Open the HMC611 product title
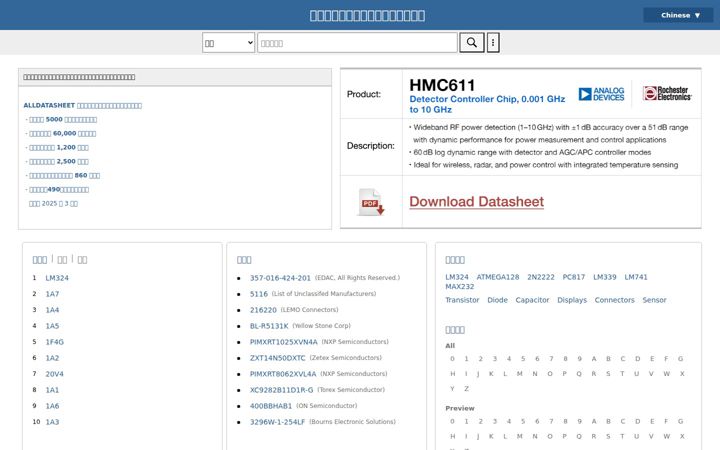This screenshot has height=450, width=720. [442, 85]
